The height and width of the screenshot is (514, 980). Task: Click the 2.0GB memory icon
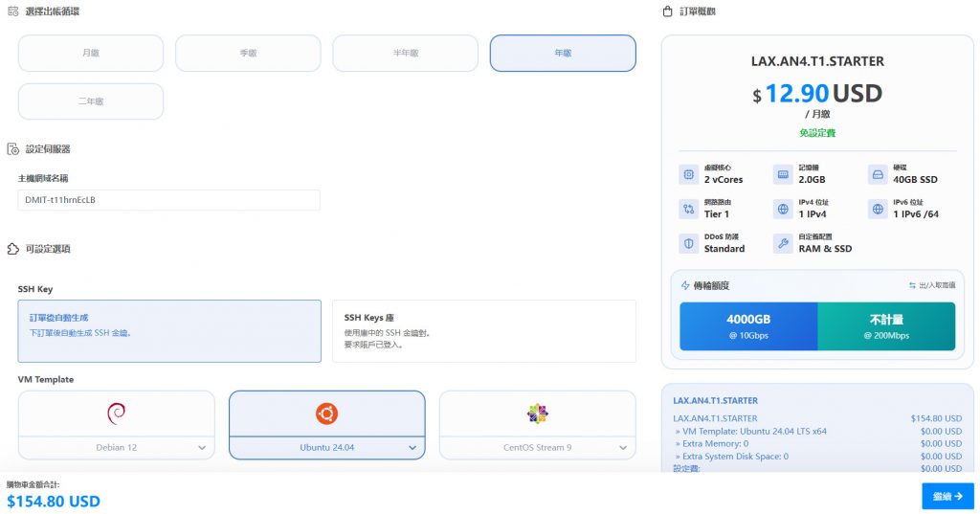click(x=782, y=174)
